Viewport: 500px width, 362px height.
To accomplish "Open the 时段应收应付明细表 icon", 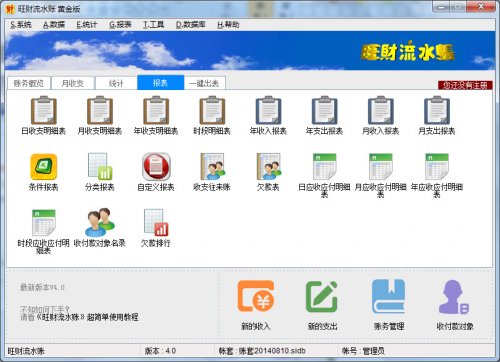I will click(x=44, y=223).
